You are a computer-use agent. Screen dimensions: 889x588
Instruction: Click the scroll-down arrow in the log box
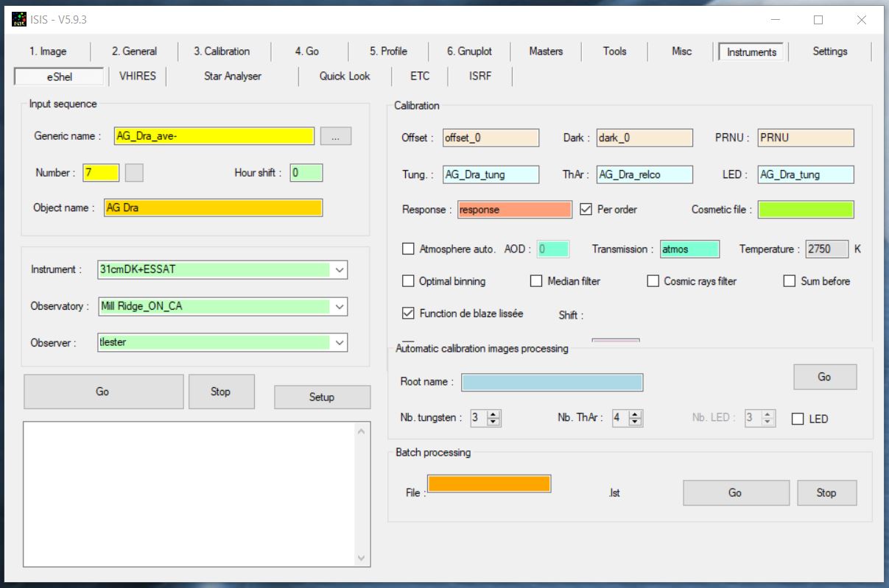coord(361,559)
